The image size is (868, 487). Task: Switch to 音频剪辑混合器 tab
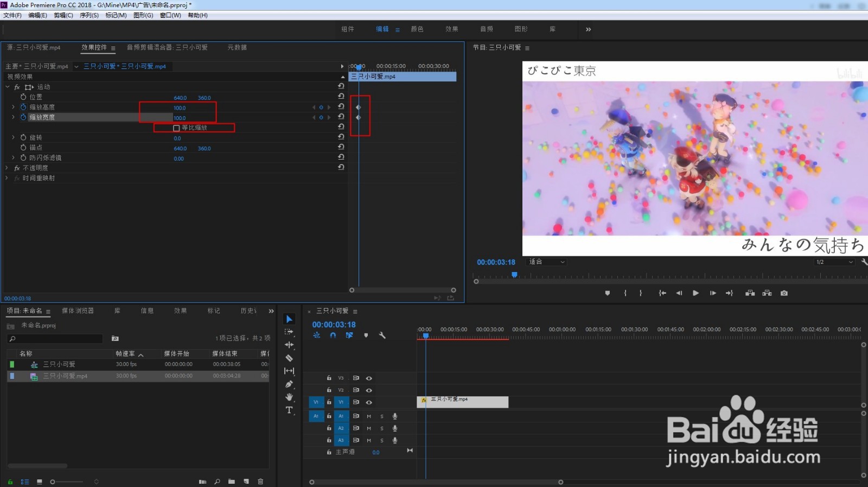[x=167, y=47]
